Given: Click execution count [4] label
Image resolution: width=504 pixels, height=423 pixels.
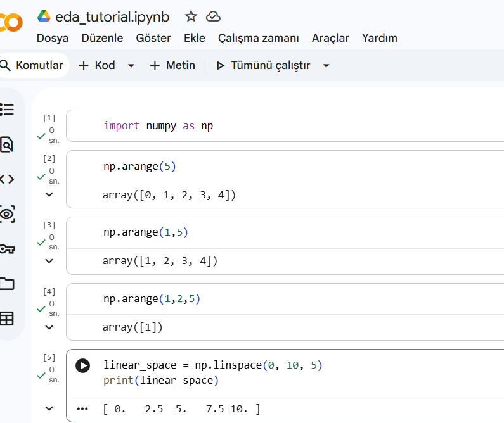Looking at the screenshot, I should pos(49,291).
